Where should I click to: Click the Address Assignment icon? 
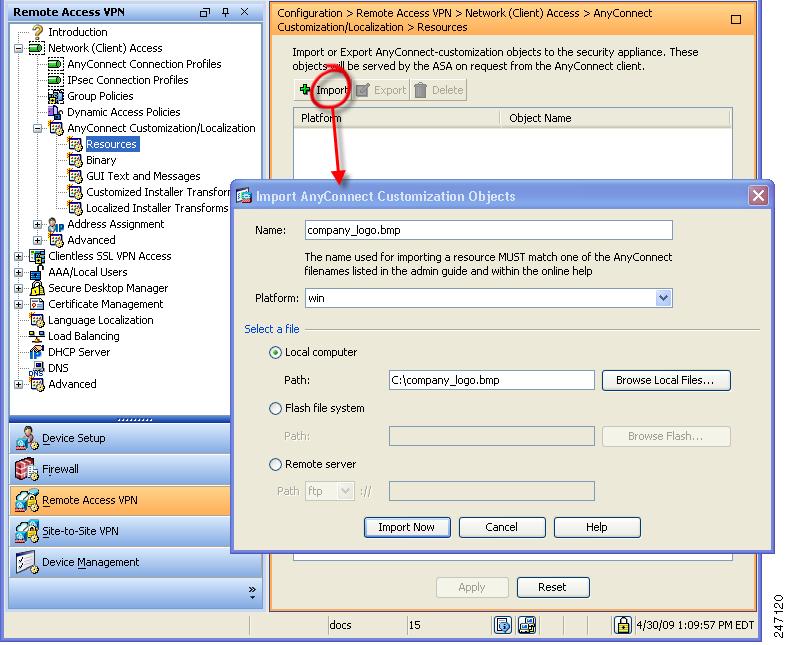tap(56, 225)
